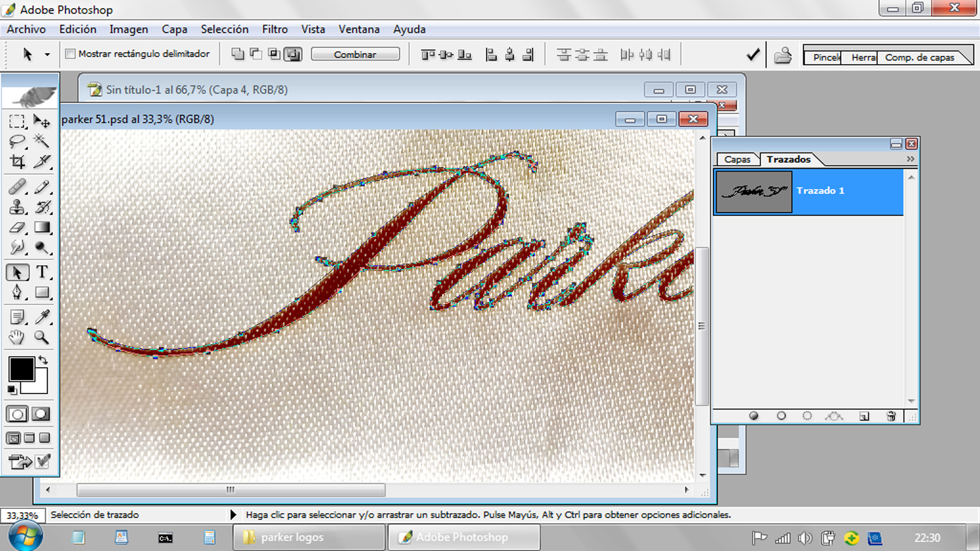Select the Zoom tool
980x551 pixels.
tap(41, 337)
